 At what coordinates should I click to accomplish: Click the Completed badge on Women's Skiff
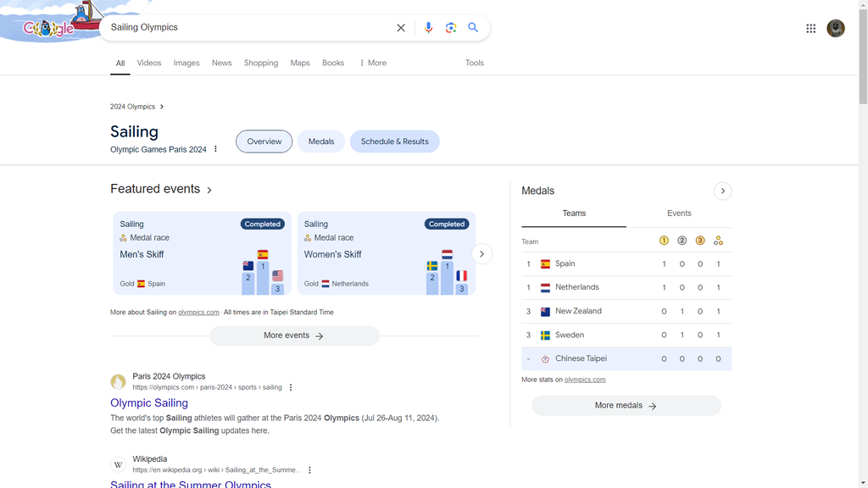point(447,224)
